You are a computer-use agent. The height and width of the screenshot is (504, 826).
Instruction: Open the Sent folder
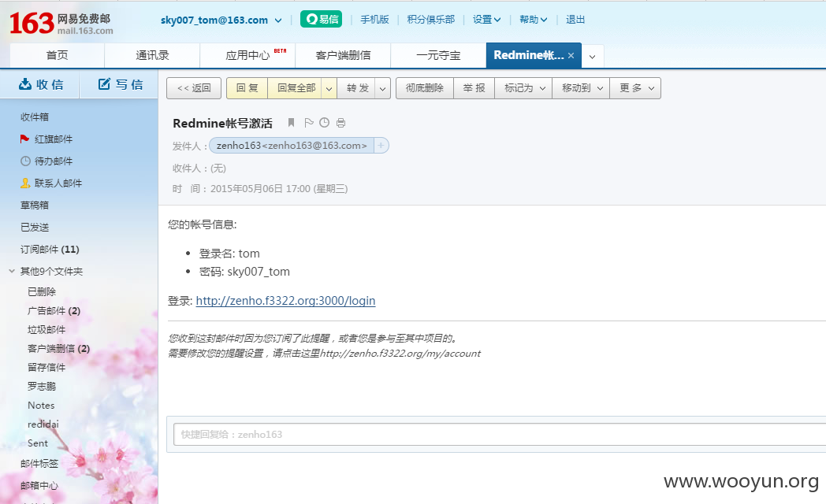click(x=37, y=443)
